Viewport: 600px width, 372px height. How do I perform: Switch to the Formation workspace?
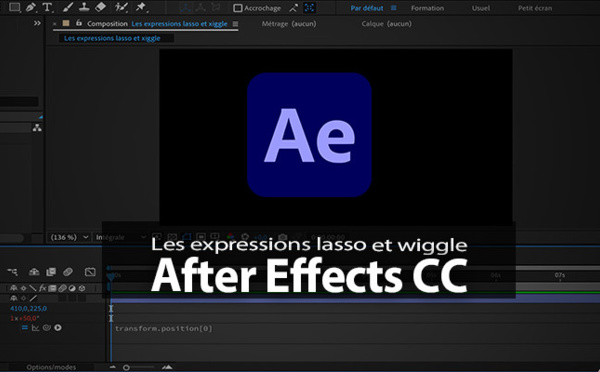(x=427, y=8)
